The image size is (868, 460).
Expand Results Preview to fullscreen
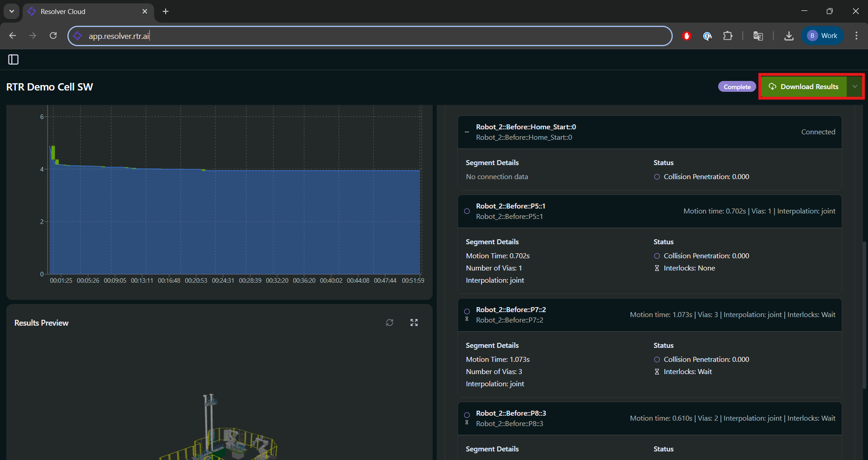414,322
